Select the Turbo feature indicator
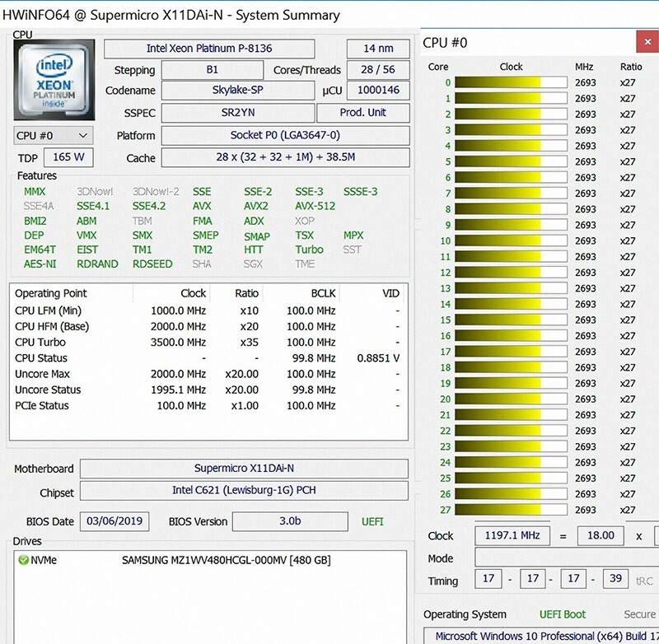 point(311,250)
